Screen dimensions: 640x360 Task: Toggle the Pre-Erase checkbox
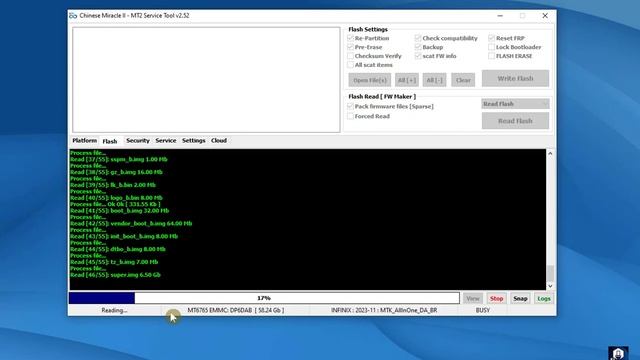click(x=350, y=47)
